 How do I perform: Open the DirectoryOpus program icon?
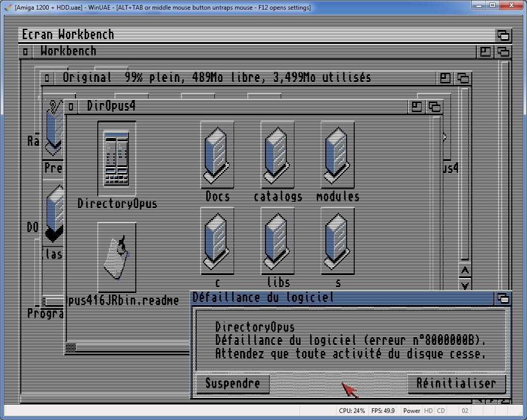117,159
